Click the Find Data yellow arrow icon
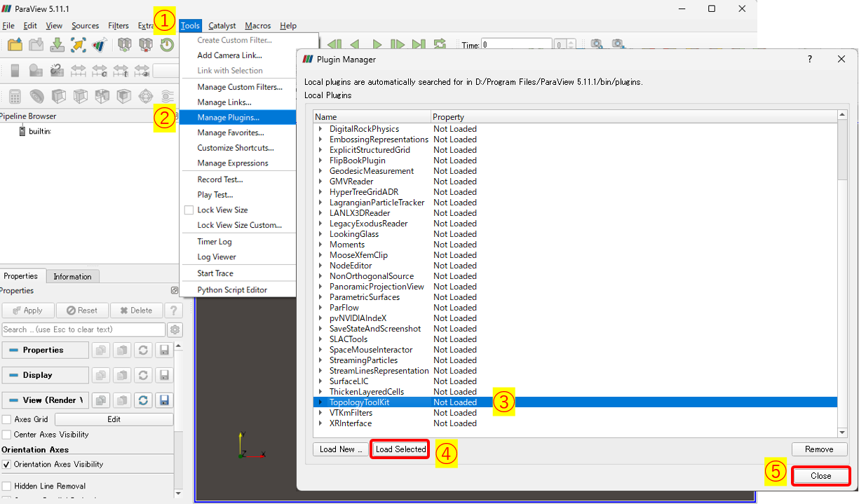This screenshot has height=504, width=859. pos(79,45)
